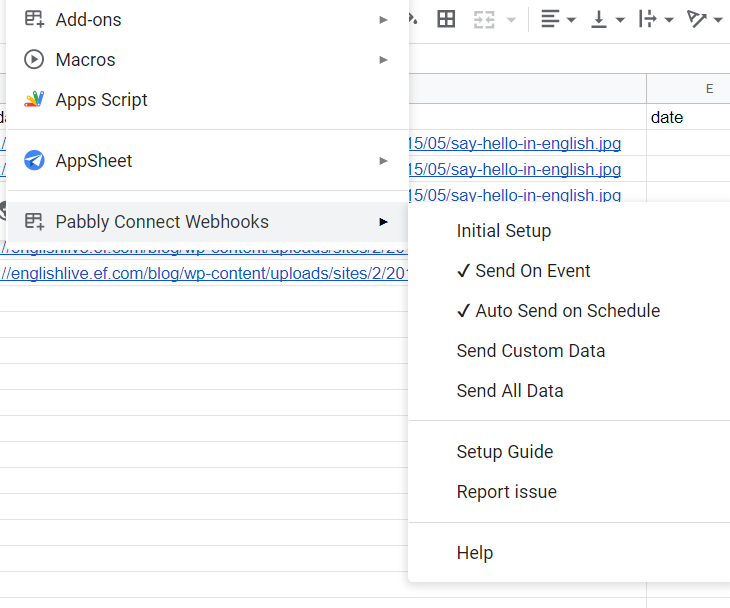Screen dimensions: 730x608
Task: Expand the Pabbly Connect Webhooks arrow
Action: tap(383, 222)
